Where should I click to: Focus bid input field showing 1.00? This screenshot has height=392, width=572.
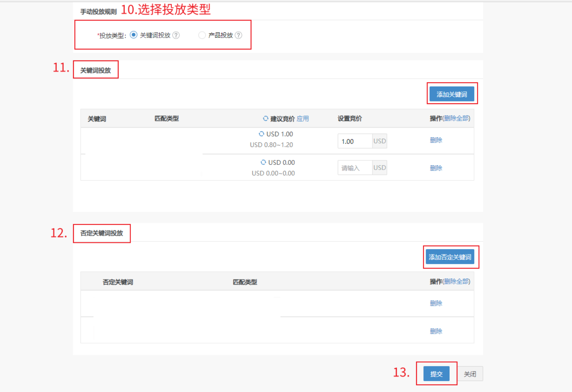tap(355, 141)
